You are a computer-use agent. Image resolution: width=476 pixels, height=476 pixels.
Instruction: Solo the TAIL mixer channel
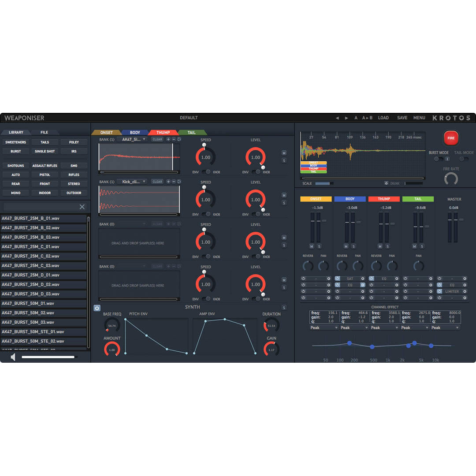coord(422,246)
